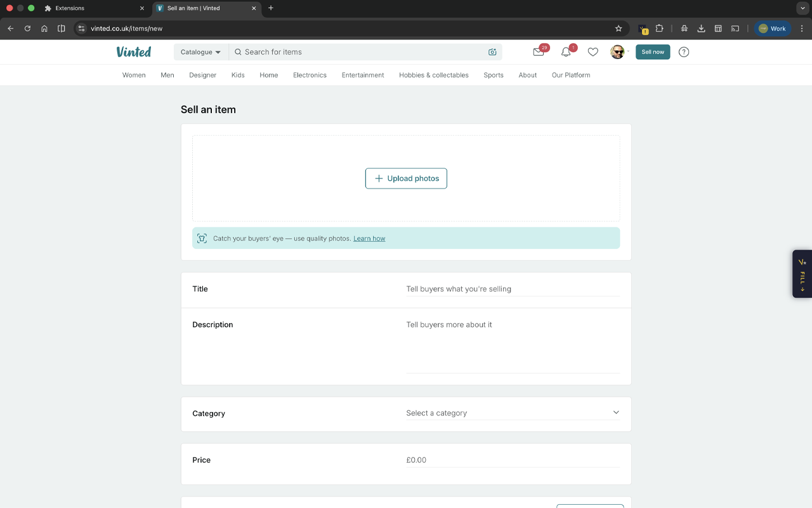The height and width of the screenshot is (508, 812).
Task: Select Electronics in the navigation menu
Action: [x=310, y=75]
